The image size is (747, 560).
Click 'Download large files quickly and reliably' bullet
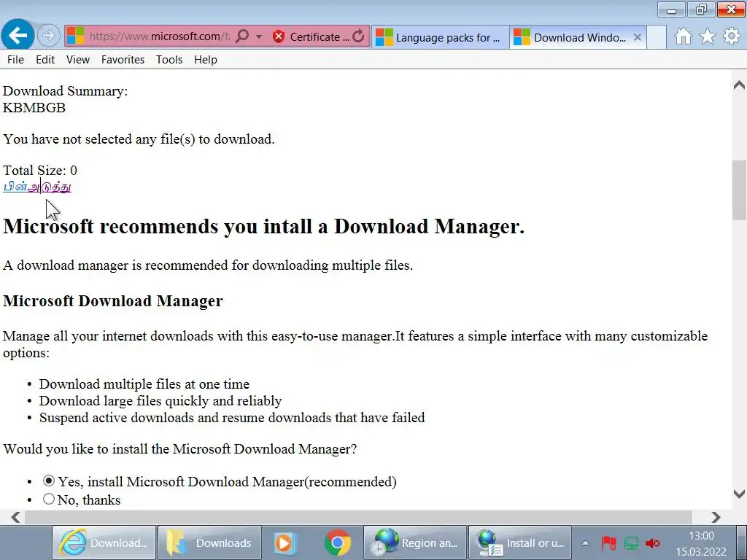[160, 400]
